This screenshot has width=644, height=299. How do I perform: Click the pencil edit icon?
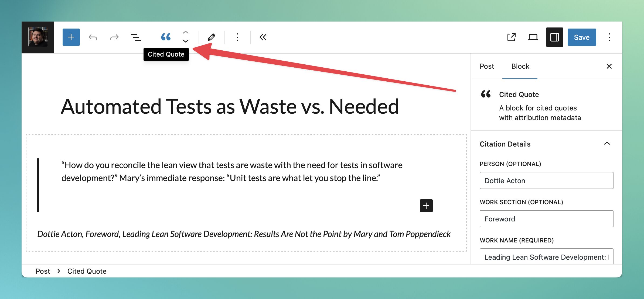tap(212, 37)
